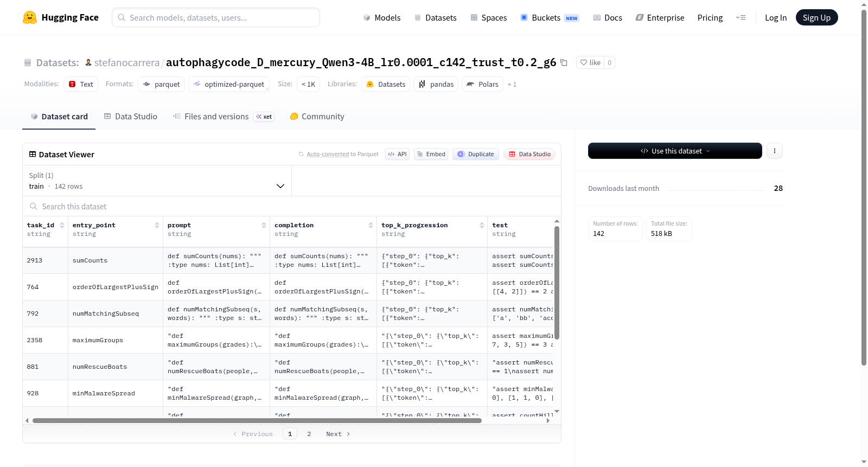Click the API button
Viewport: 868px width, 467px height.
pos(397,154)
